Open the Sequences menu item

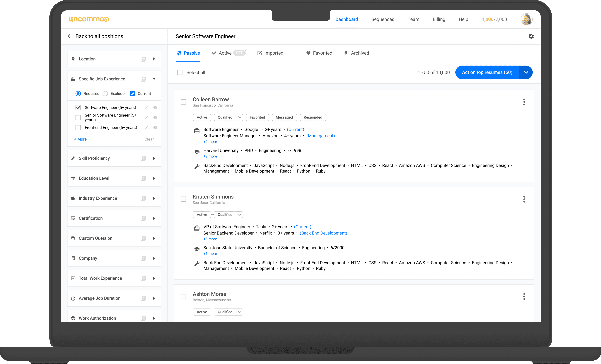(x=382, y=19)
